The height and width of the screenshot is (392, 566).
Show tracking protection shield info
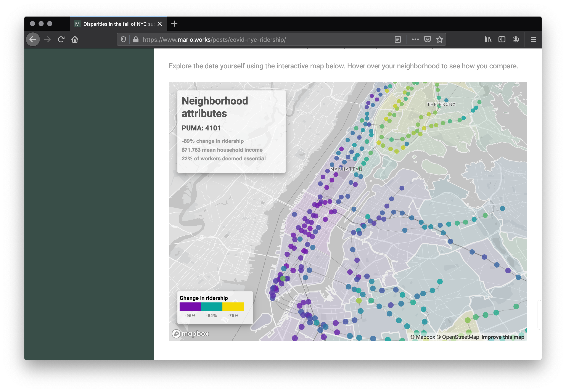(123, 40)
